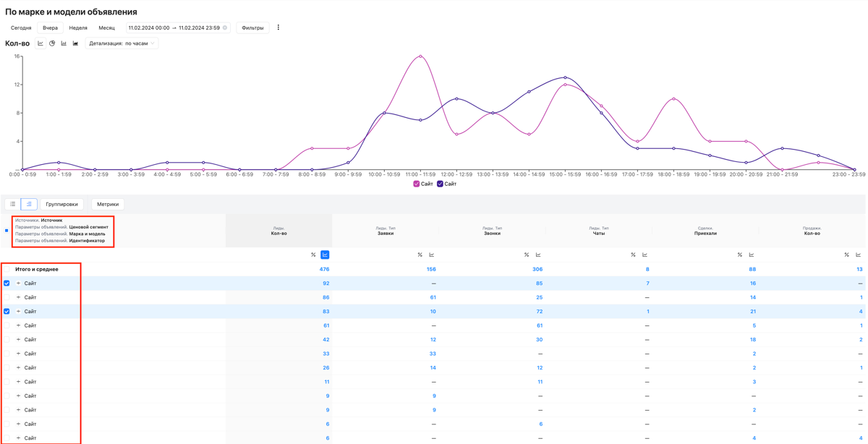Expand the first Сайт row
The width and height of the screenshot is (868, 444).
click(x=19, y=283)
